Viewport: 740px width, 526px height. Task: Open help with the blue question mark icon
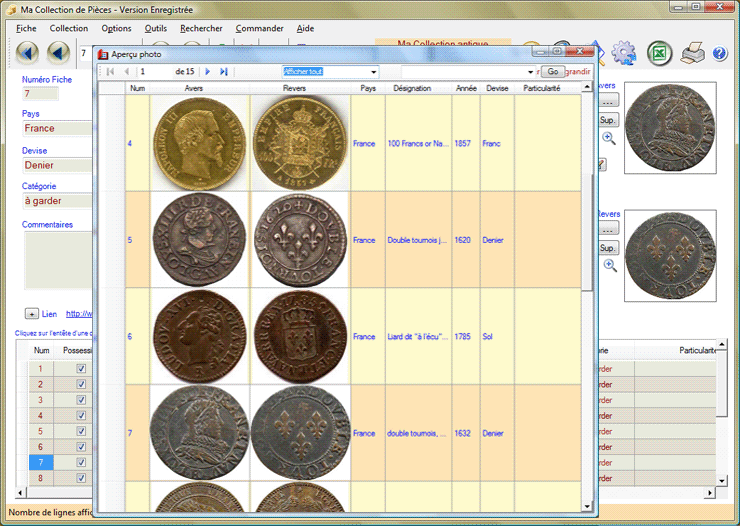tap(720, 53)
